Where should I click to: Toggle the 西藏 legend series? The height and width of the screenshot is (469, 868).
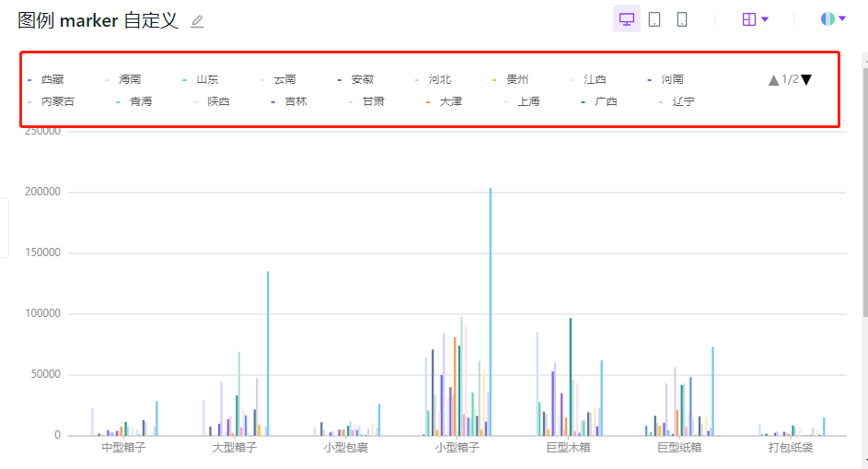coord(46,80)
